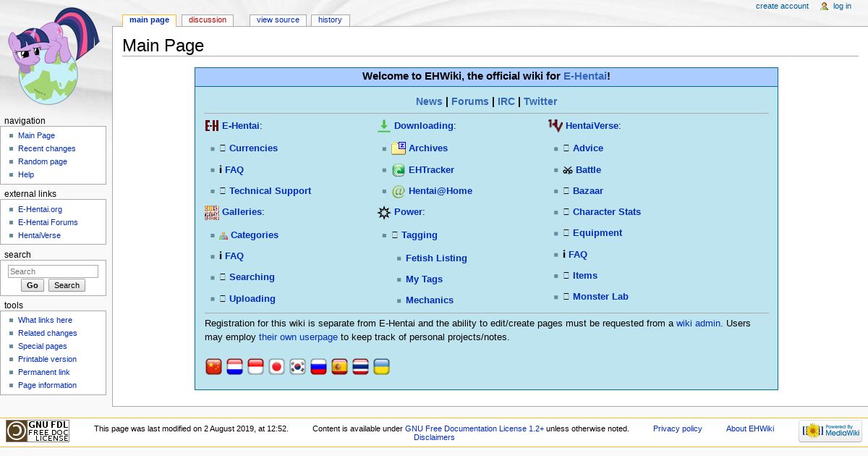
Task: Open the view source tab
Action: pos(278,20)
